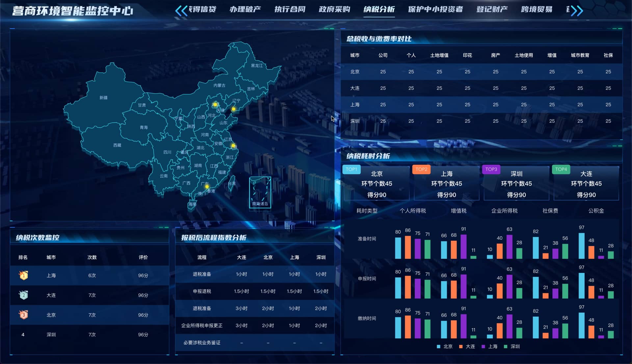Click the 城市教育 column header
The image size is (632, 364).
click(x=580, y=55)
